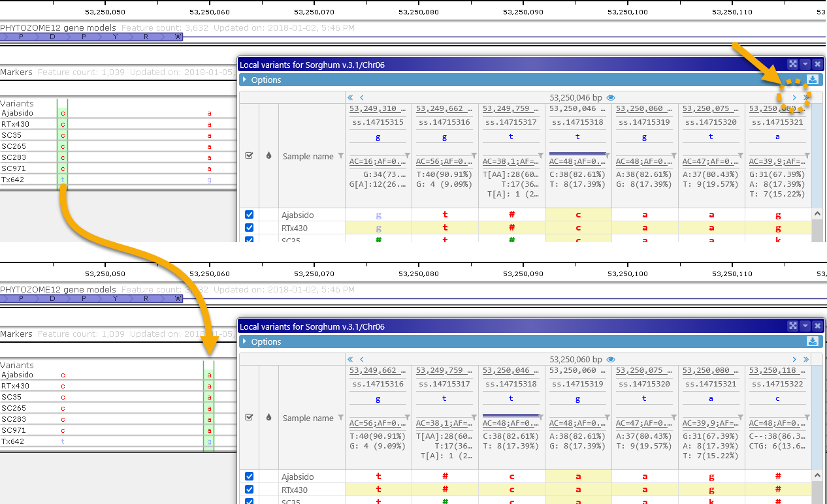The height and width of the screenshot is (504, 827).
Task: Jump to last variant in 53,250,060 bp panel
Action: (x=806, y=359)
